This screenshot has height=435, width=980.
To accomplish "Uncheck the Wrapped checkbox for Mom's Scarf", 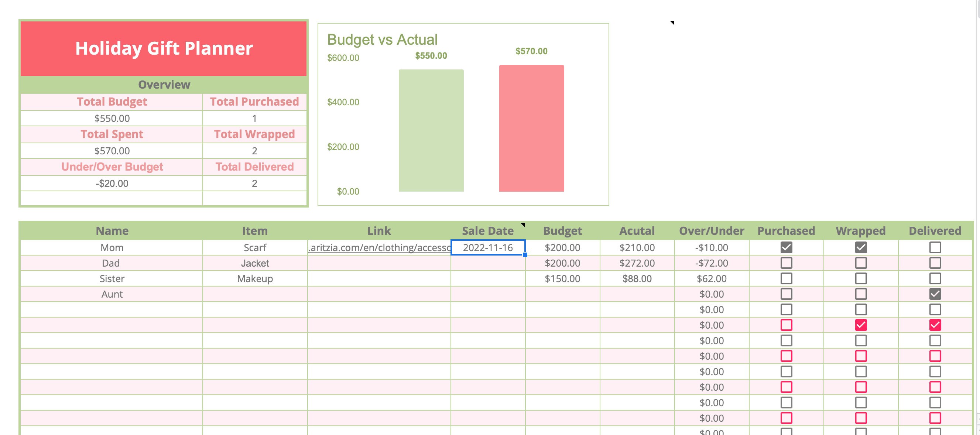I will pos(861,247).
